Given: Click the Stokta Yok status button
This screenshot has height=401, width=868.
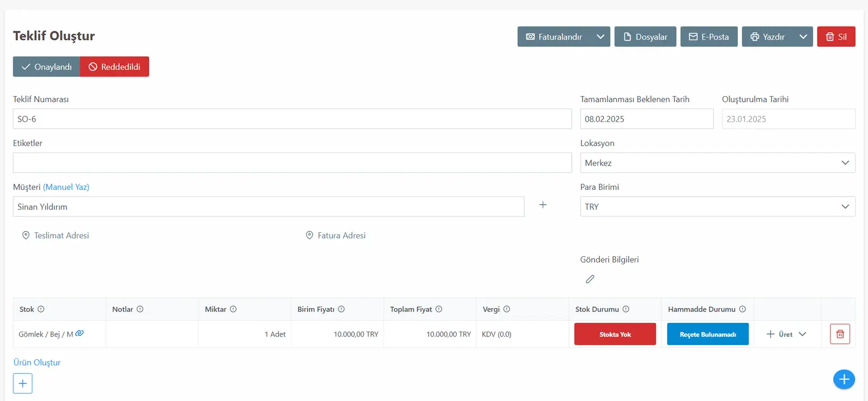Looking at the screenshot, I should pos(615,334).
